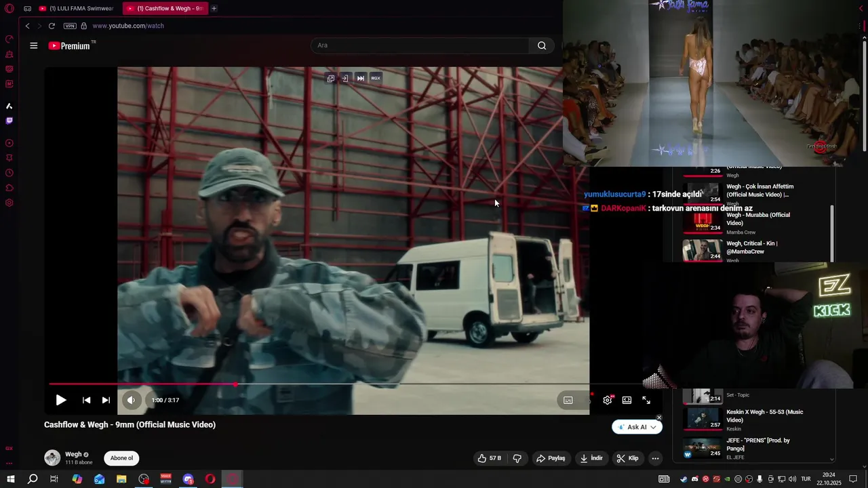The width and height of the screenshot is (868, 488).
Task: Open Settings gear in Opera sidebar
Action: [x=9, y=203]
